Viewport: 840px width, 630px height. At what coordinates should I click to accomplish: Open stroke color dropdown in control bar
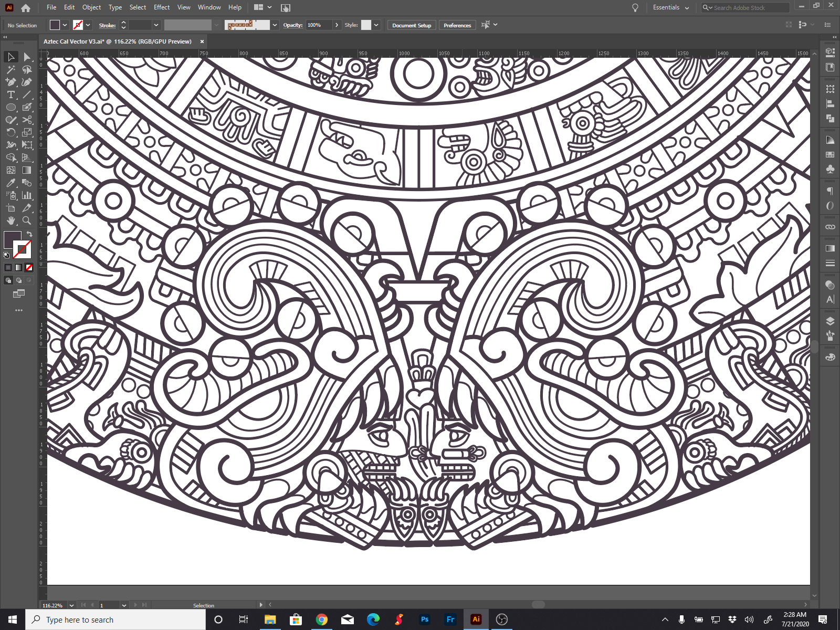click(x=88, y=25)
